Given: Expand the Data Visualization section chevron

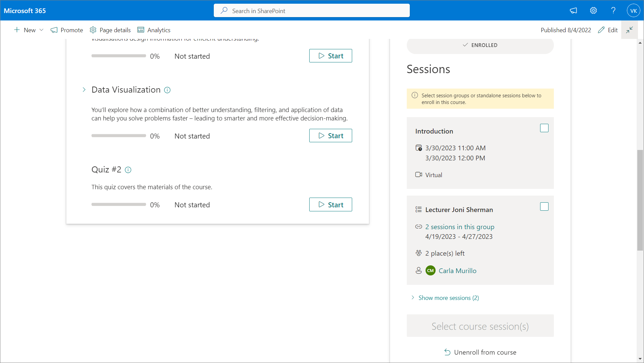Looking at the screenshot, I should point(84,90).
